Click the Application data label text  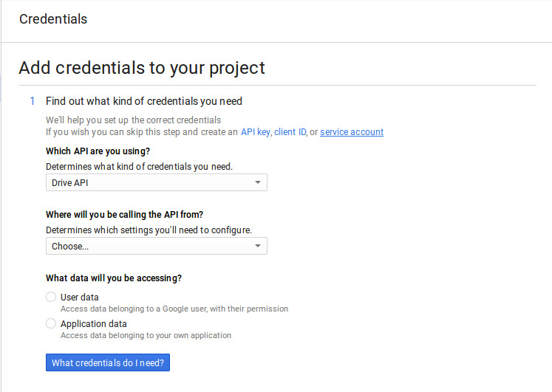(x=94, y=323)
